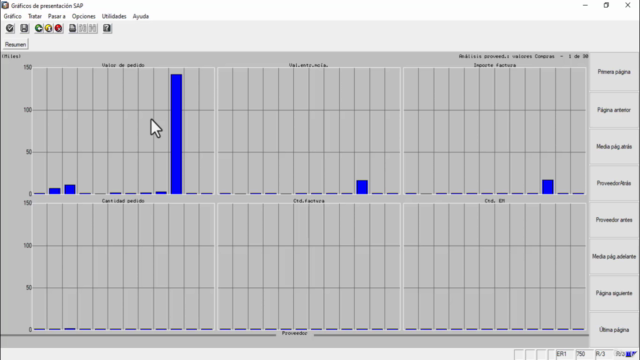This screenshot has height=360, width=640.
Task: Click the Proveedor axis label
Action: coord(294,333)
